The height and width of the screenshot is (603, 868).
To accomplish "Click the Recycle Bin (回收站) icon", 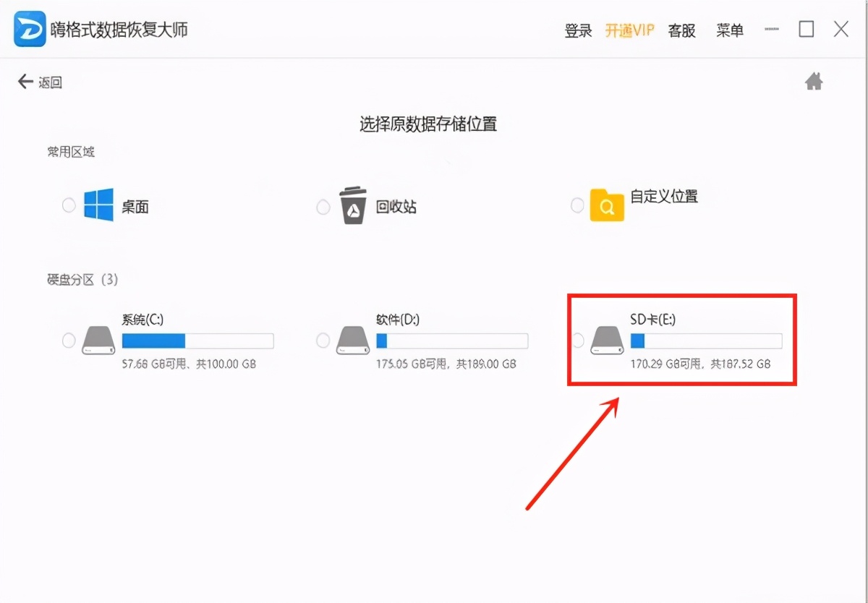I will pyautogui.click(x=352, y=205).
